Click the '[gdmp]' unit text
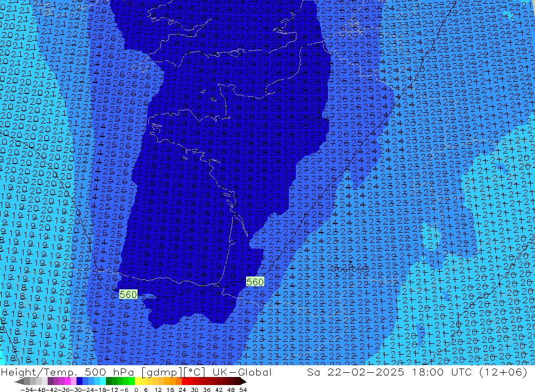Image resolution: width=535 pixels, height=392 pixels. point(162,372)
